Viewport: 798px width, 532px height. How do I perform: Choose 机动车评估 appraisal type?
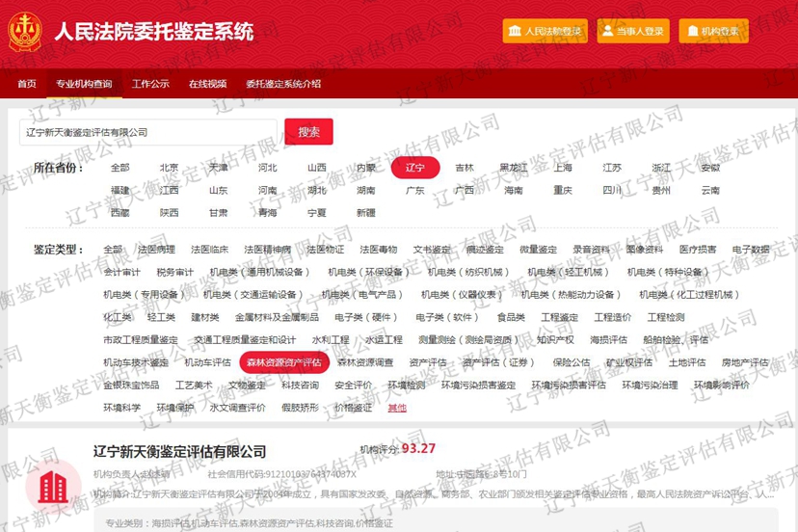pyautogui.click(x=207, y=362)
